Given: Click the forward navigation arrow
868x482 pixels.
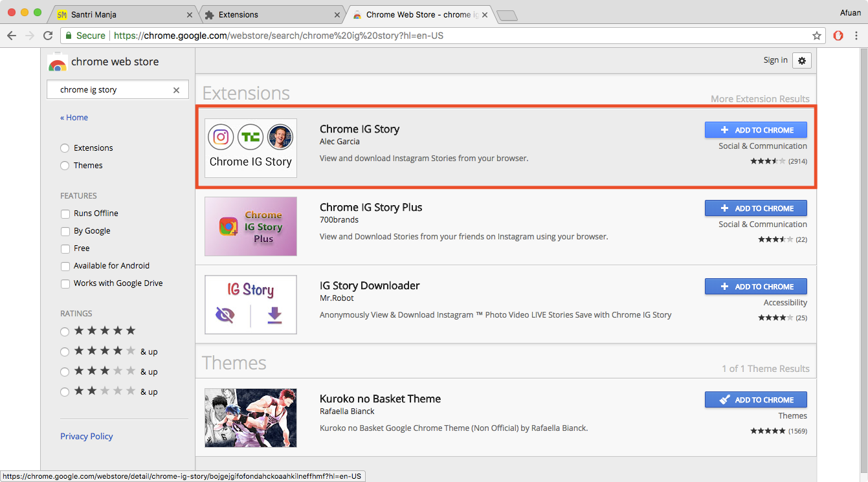Looking at the screenshot, I should tap(30, 36).
